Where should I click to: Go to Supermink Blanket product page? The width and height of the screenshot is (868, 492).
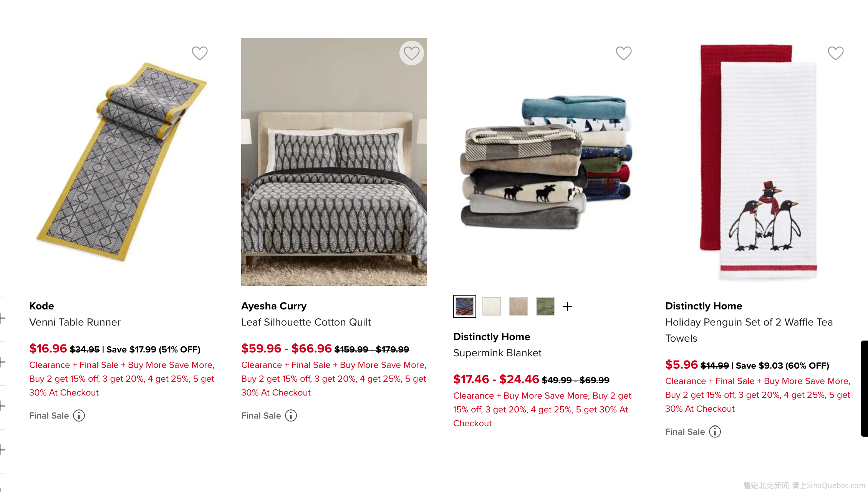(497, 353)
